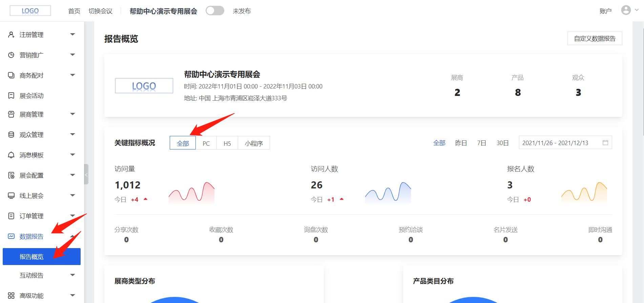The width and height of the screenshot is (644, 303).
Task: Expand the 展商管理 menu arrow
Action: pyautogui.click(x=72, y=114)
